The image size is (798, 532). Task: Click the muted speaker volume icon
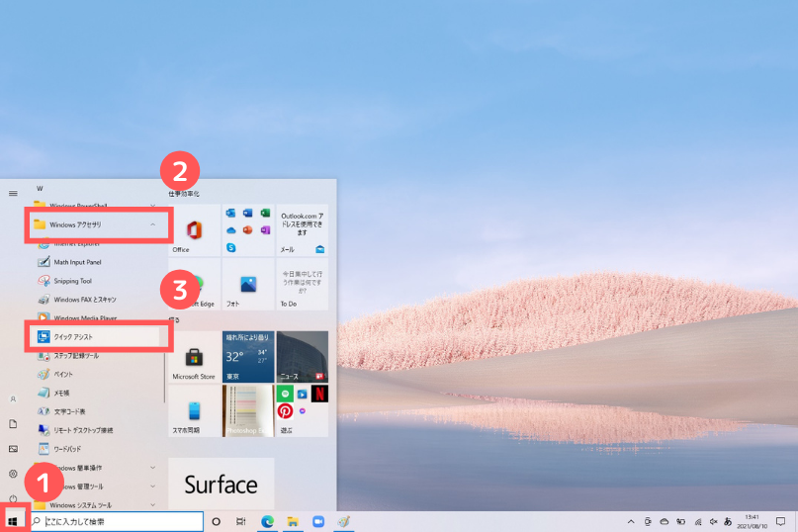coord(714,522)
